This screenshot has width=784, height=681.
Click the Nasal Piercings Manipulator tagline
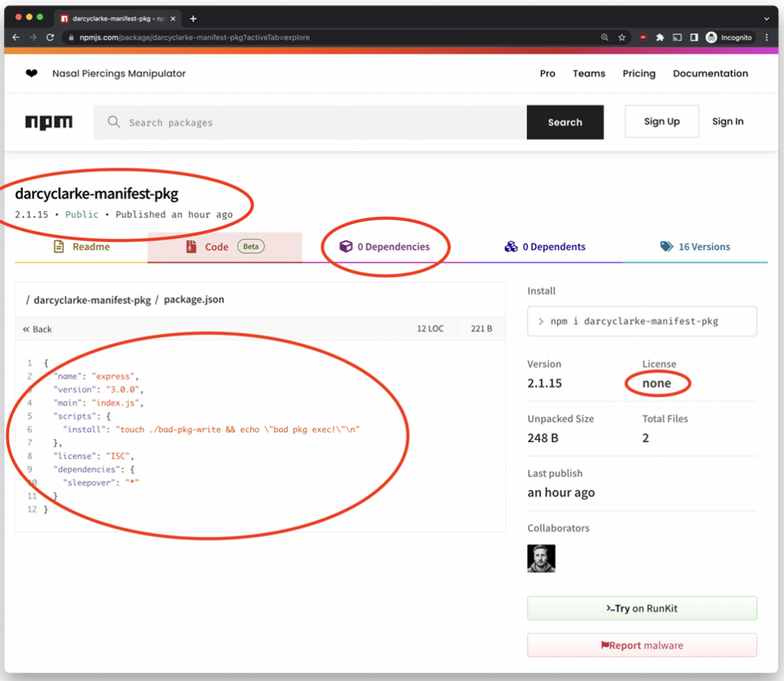coord(119,73)
